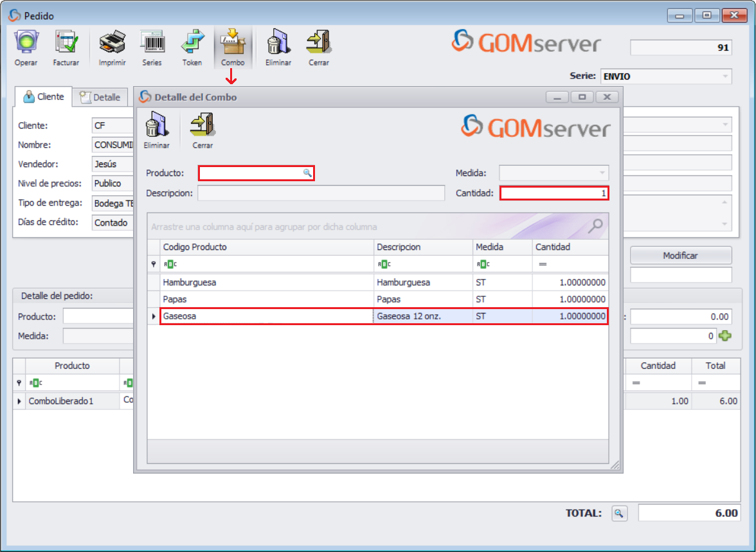Image resolution: width=756 pixels, height=552 pixels.
Task: Open the Medida dropdown in the combo dialog
Action: click(x=602, y=172)
